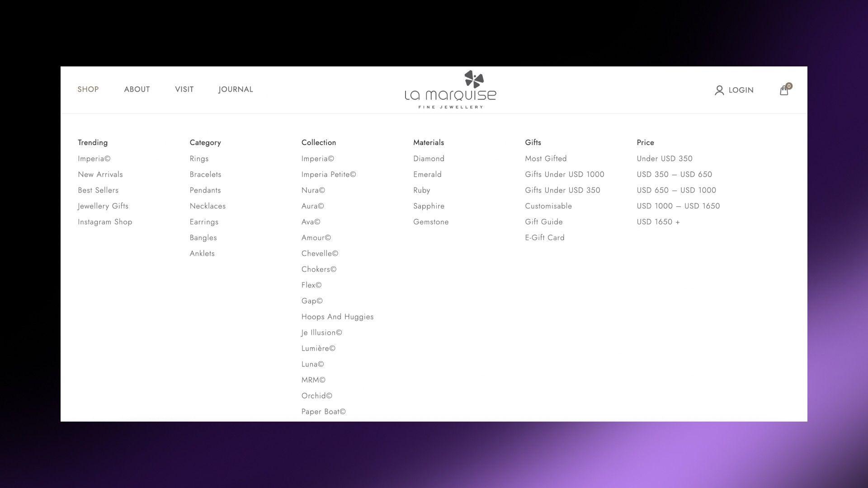868x488 pixels.
Task: Go to New Arrivals
Action: point(100,174)
